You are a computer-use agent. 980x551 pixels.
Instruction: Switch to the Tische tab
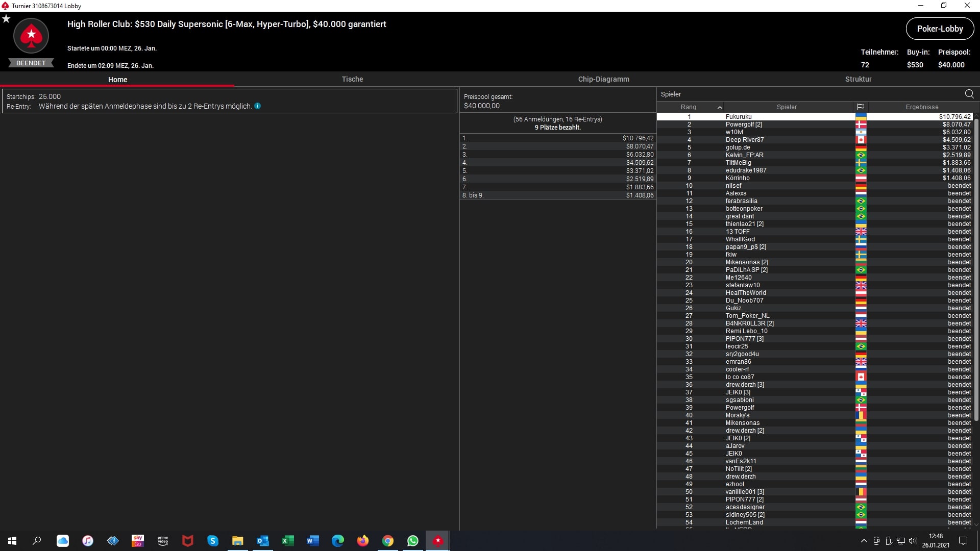(352, 79)
